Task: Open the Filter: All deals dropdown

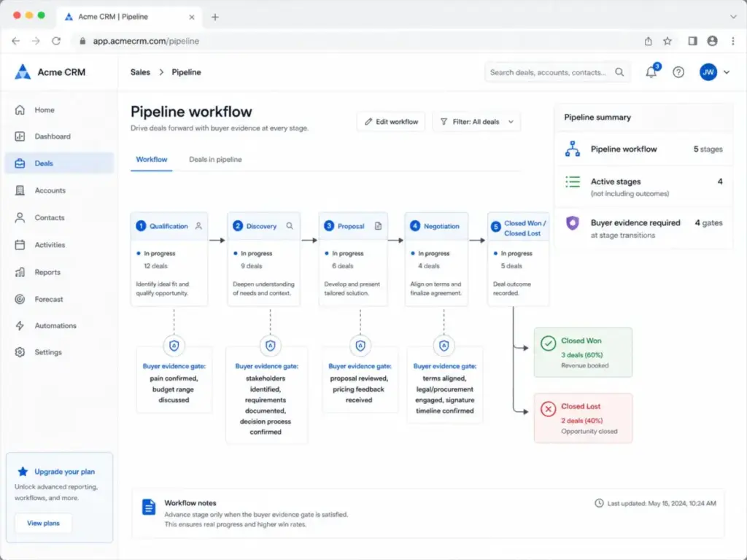Action: click(477, 122)
